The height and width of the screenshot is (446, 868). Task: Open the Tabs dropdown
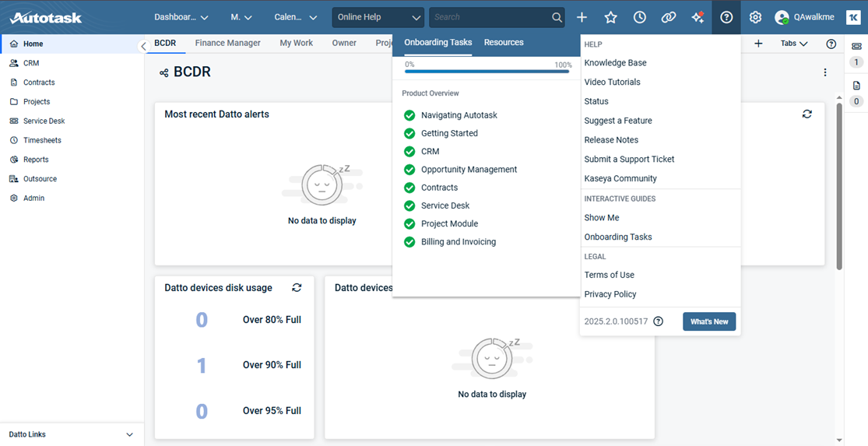[x=794, y=44]
